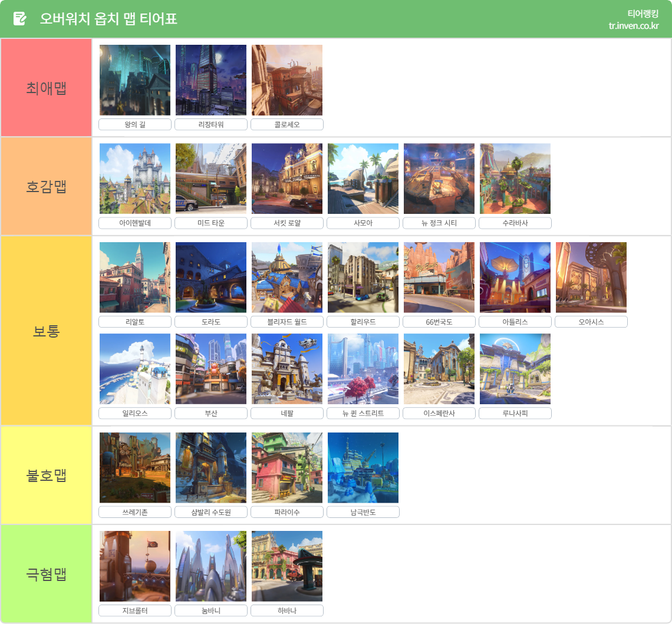Click the 최애맵 tier label
This screenshot has height=624, width=672.
47,88
